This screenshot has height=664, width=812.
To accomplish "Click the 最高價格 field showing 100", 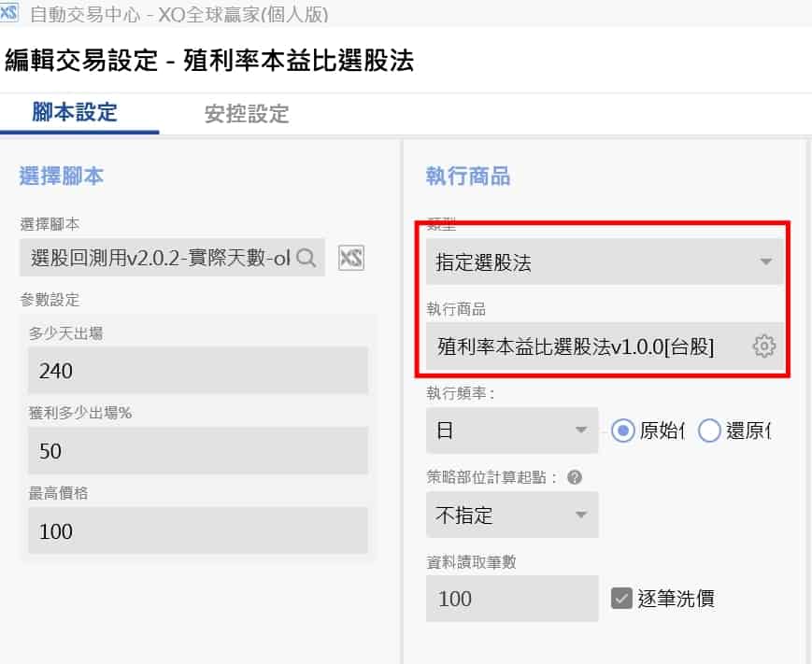I will pos(197,531).
